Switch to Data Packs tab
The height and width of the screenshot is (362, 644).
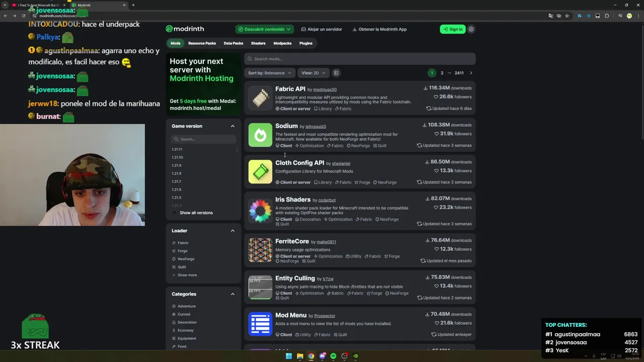pos(233,43)
